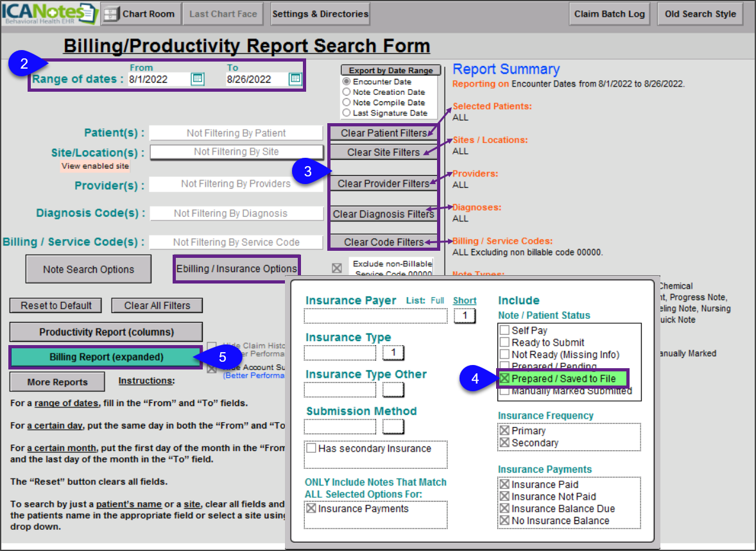The image size is (756, 551).
Task: Run the Billing Report (expanded)
Action: coord(106,357)
